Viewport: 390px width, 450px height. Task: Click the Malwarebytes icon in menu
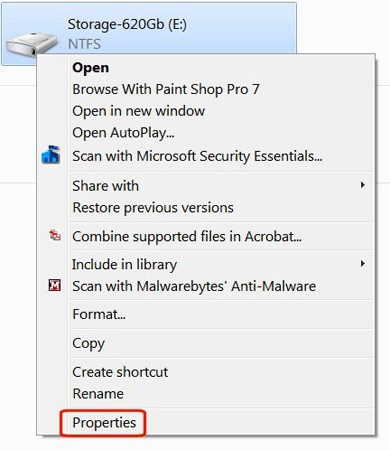(55, 285)
